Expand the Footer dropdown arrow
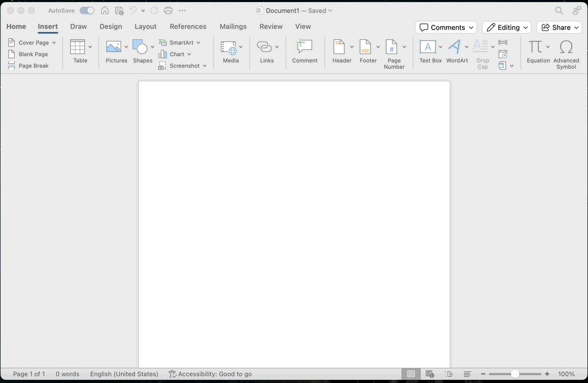This screenshot has width=588, height=383. click(x=378, y=47)
